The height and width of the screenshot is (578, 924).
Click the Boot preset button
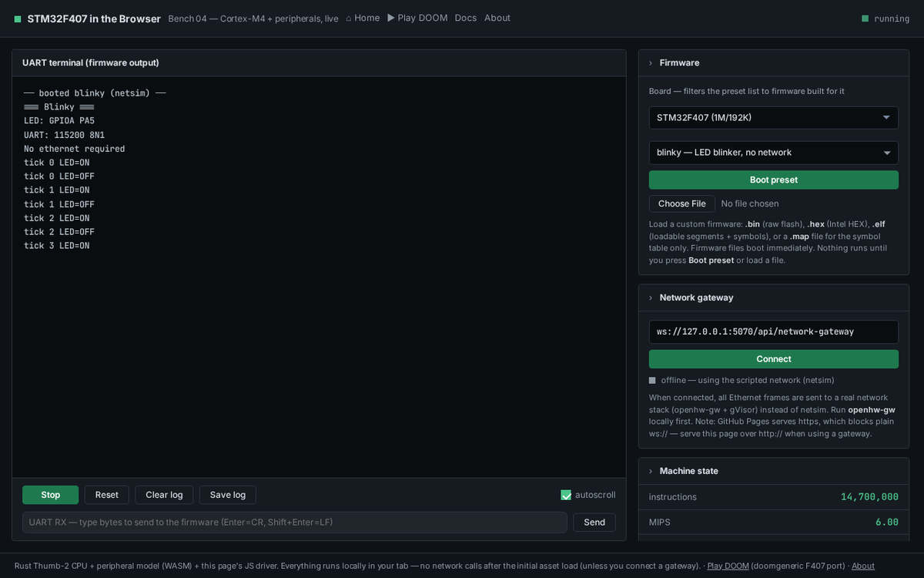(x=774, y=180)
